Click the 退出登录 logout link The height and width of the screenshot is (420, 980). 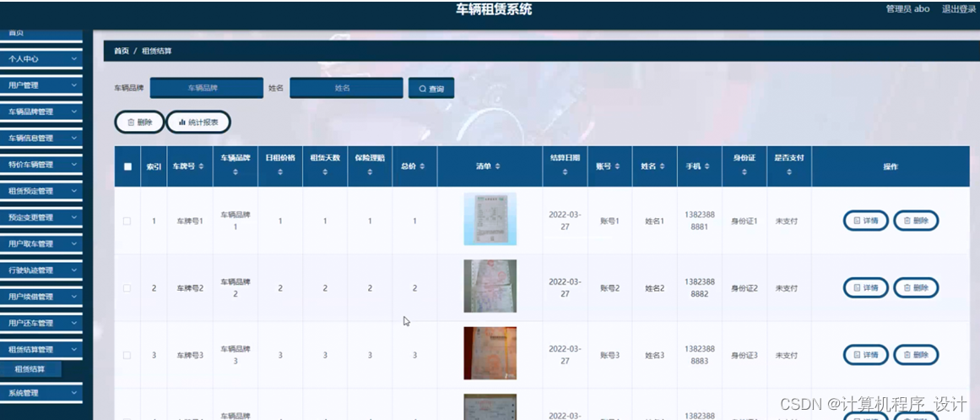point(958,8)
